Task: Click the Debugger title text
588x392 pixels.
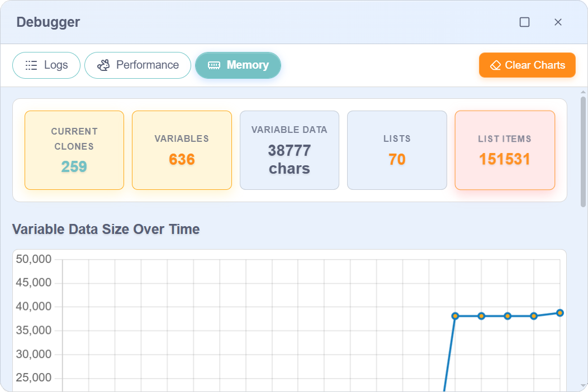Action: (48, 22)
